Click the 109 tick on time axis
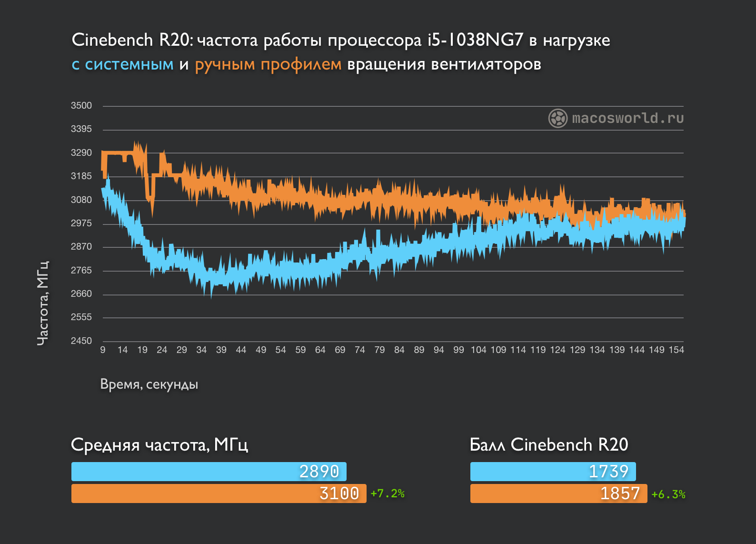The height and width of the screenshot is (544, 756). tap(498, 350)
